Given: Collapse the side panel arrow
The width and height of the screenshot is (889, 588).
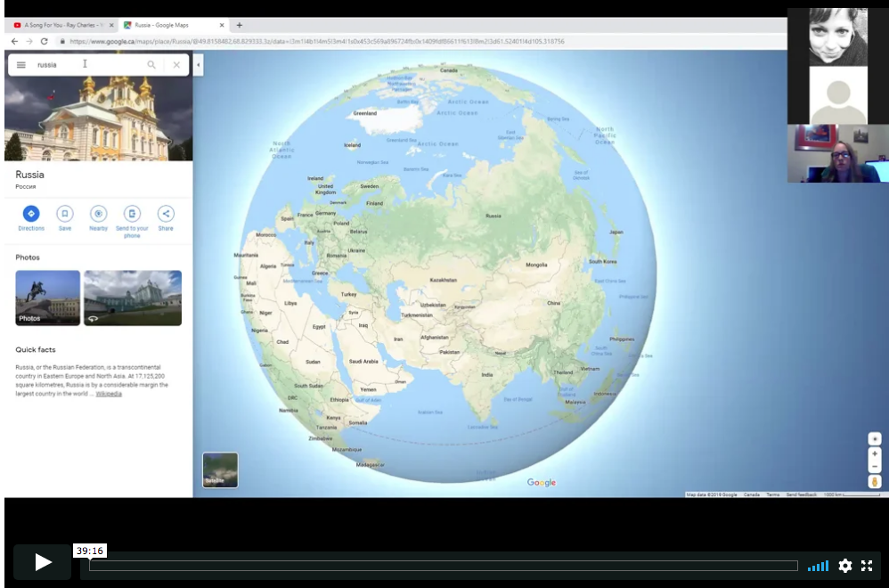Looking at the screenshot, I should (198, 65).
